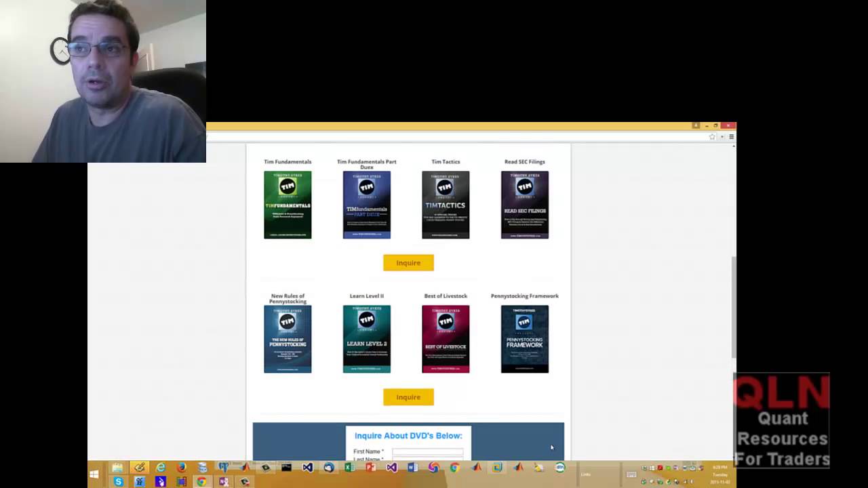Viewport: 868px width, 488px height.
Task: Open the Tim Fundamentals Part Deux cover
Action: click(366, 205)
